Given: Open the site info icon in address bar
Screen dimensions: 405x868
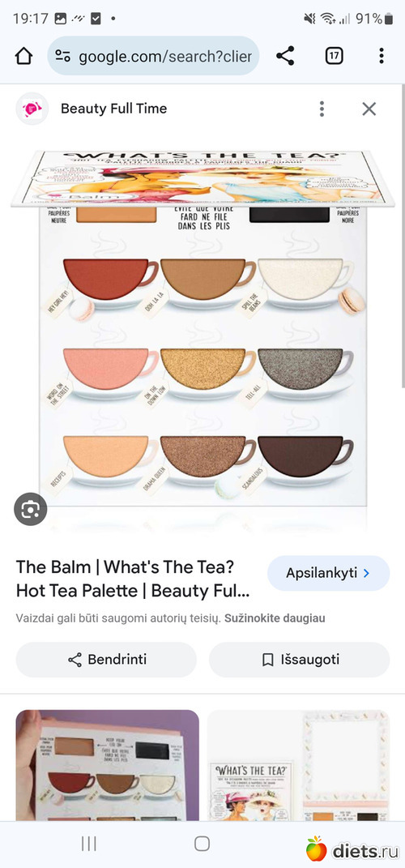Looking at the screenshot, I should click(63, 56).
